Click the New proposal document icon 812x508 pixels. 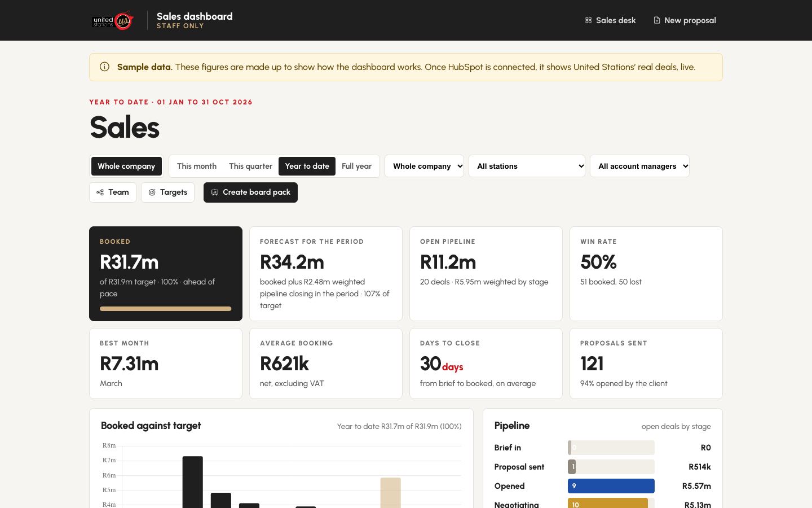[656, 20]
